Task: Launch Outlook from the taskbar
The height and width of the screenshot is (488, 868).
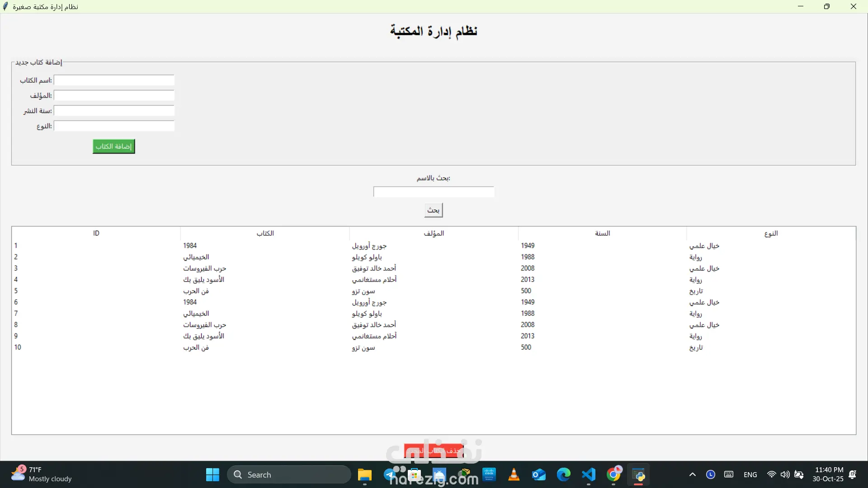Action: pos(538,475)
